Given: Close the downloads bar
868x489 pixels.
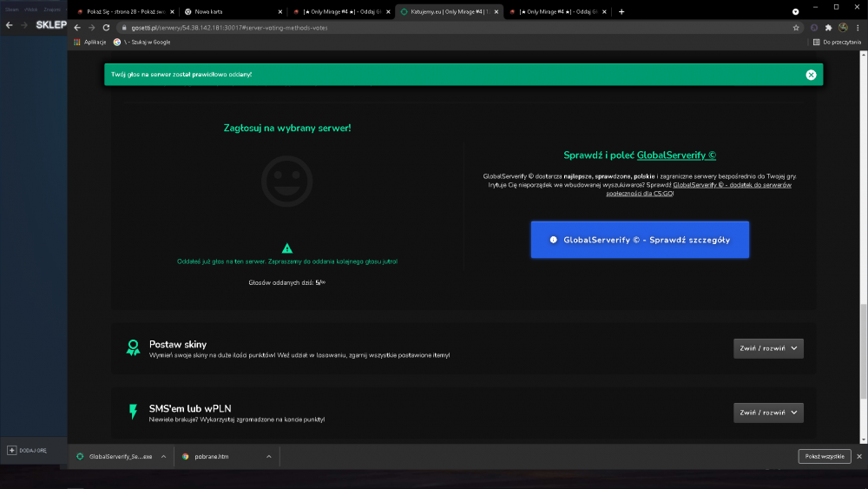Looking at the screenshot, I should 859,456.
